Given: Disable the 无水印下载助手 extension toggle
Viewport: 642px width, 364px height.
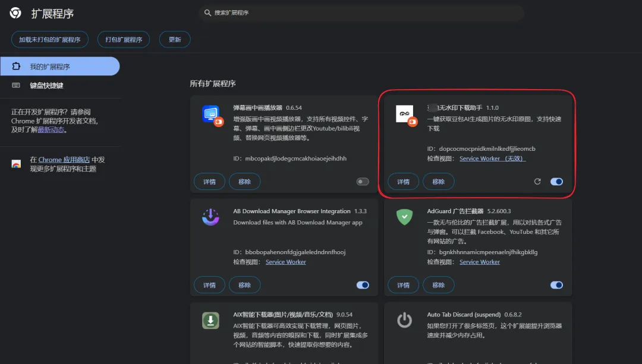Looking at the screenshot, I should pos(556,182).
